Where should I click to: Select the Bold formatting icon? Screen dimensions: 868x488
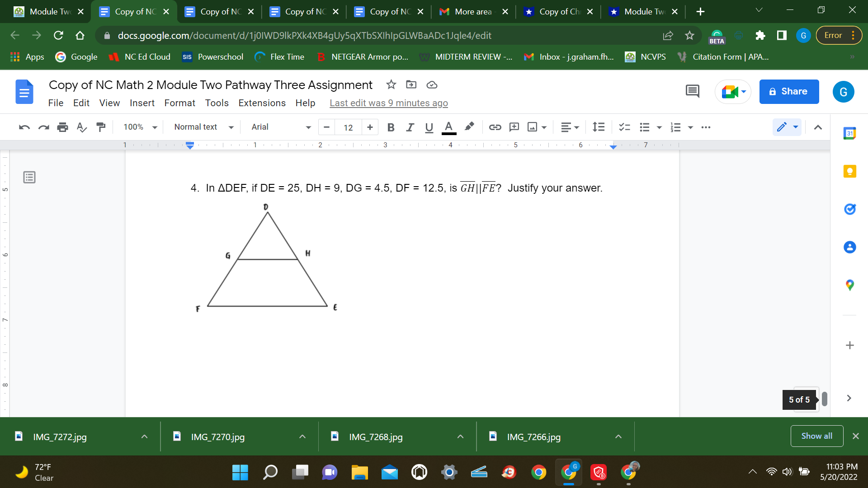(391, 127)
